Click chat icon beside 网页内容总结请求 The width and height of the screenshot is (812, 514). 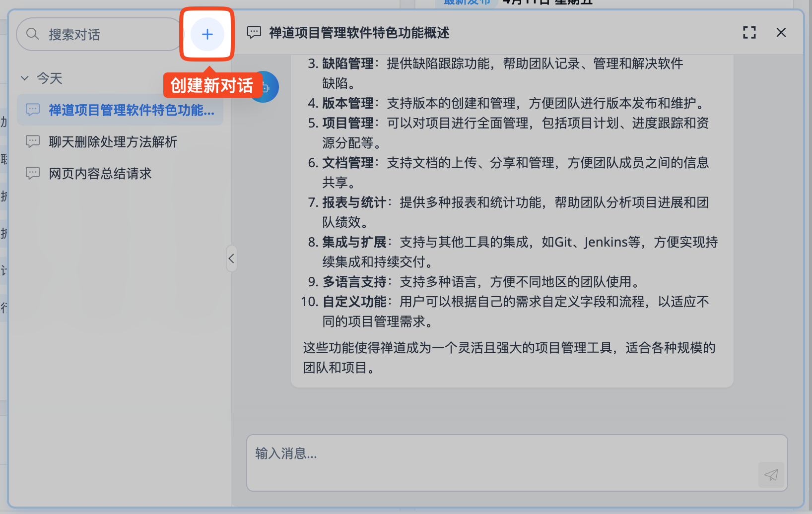point(33,174)
